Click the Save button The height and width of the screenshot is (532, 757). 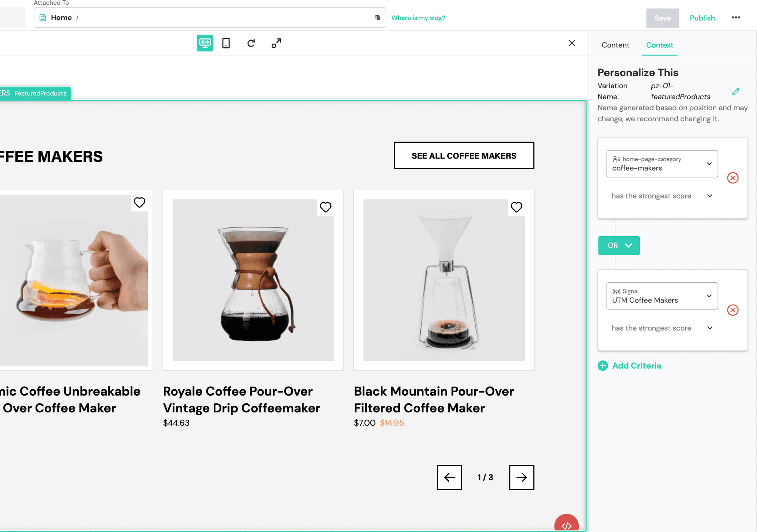tap(663, 17)
